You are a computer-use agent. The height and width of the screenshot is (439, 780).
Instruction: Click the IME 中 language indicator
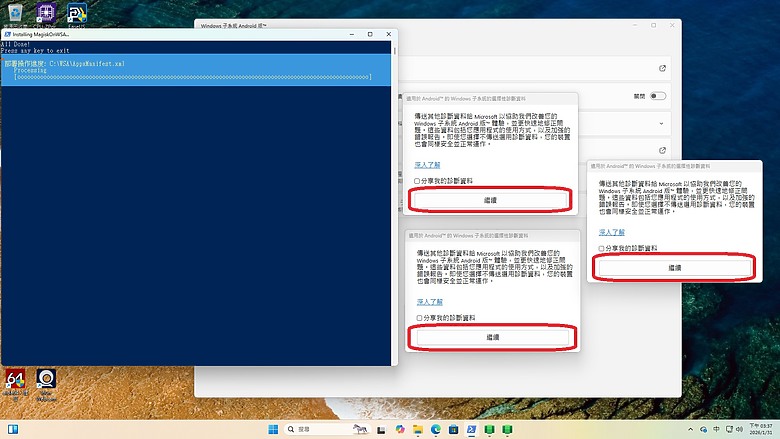tap(716, 429)
